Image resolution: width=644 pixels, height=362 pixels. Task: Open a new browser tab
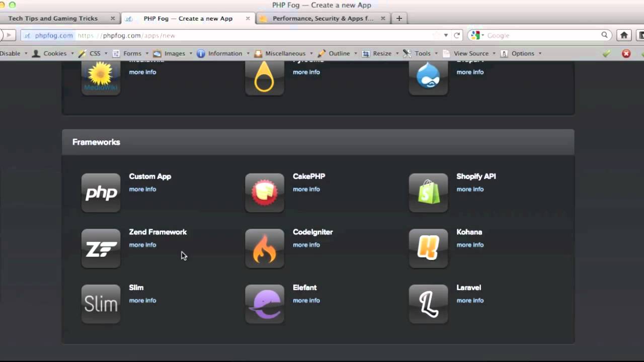[399, 18]
